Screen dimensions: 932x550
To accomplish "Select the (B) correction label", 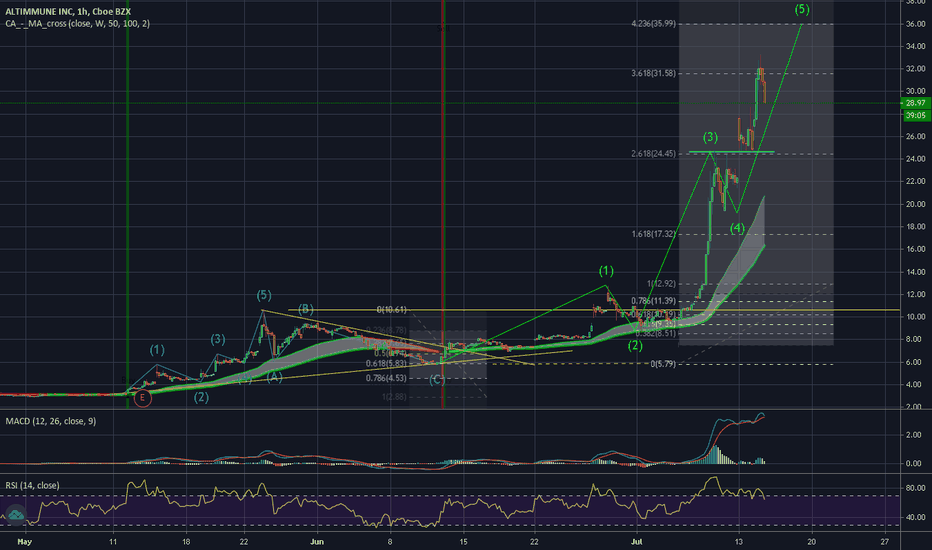I will click(306, 309).
